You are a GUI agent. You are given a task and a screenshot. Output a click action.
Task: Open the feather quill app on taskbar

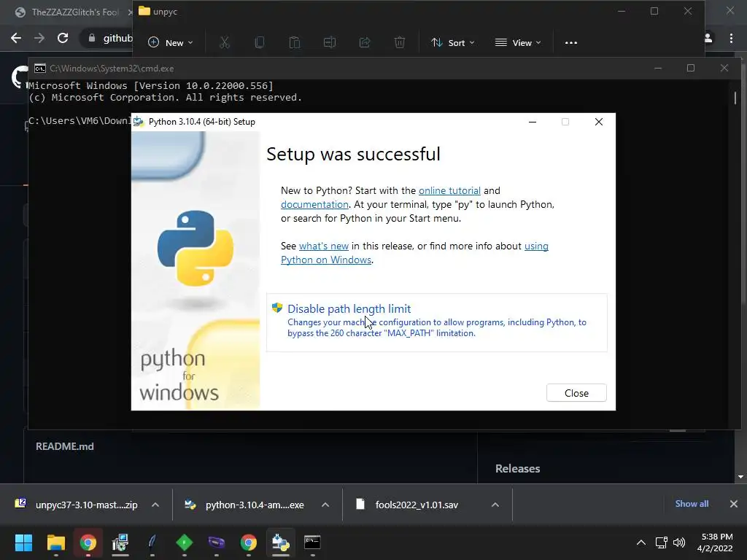click(x=152, y=542)
